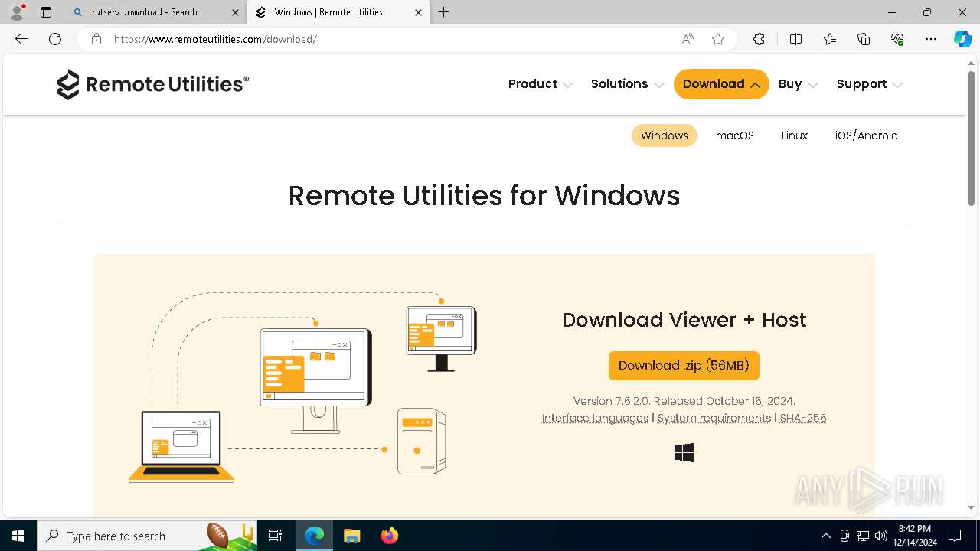Viewport: 980px width, 551px height.
Task: Open the Favorites list
Action: click(830, 39)
